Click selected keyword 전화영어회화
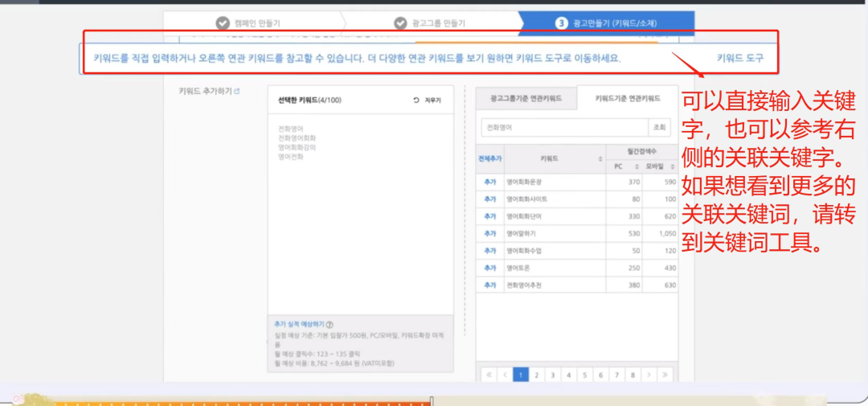868x406 pixels. point(297,138)
